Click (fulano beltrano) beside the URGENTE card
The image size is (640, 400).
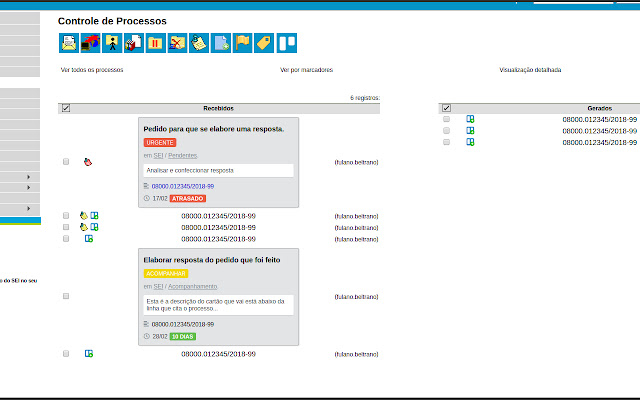(x=356, y=162)
